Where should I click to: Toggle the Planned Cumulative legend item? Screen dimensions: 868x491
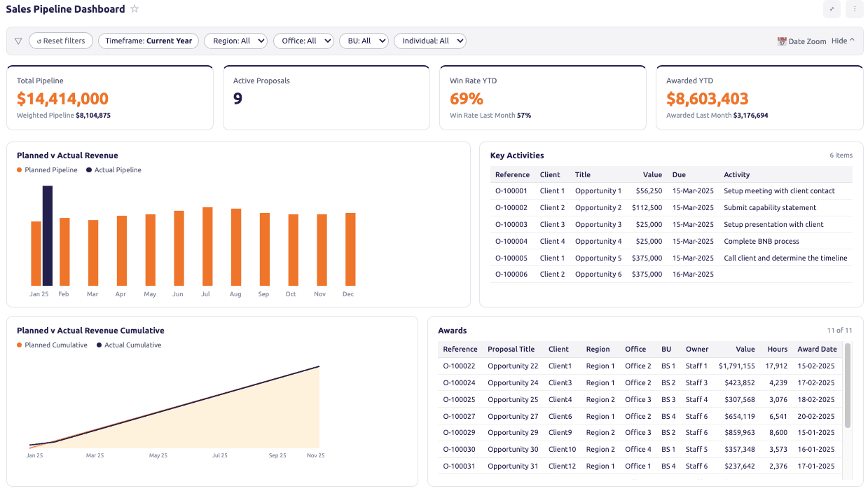point(52,345)
